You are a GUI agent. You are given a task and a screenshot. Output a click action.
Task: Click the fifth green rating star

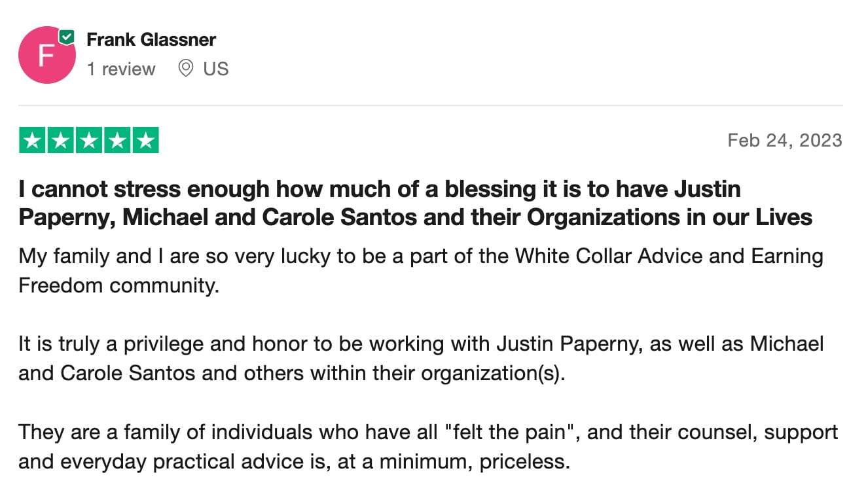[x=145, y=141]
